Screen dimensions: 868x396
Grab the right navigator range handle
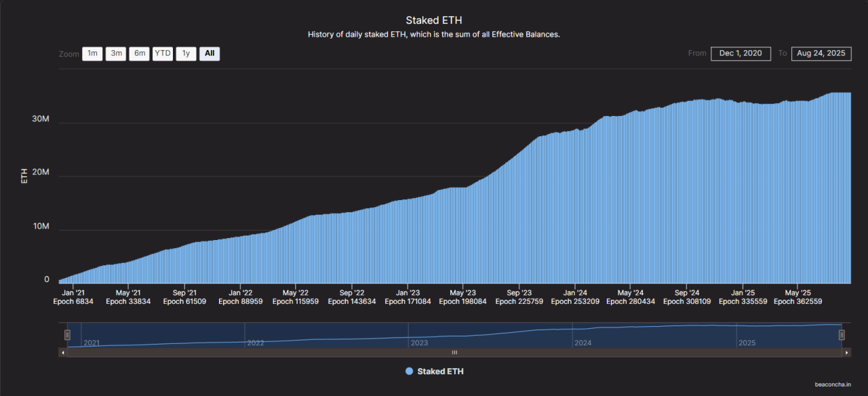click(x=842, y=334)
